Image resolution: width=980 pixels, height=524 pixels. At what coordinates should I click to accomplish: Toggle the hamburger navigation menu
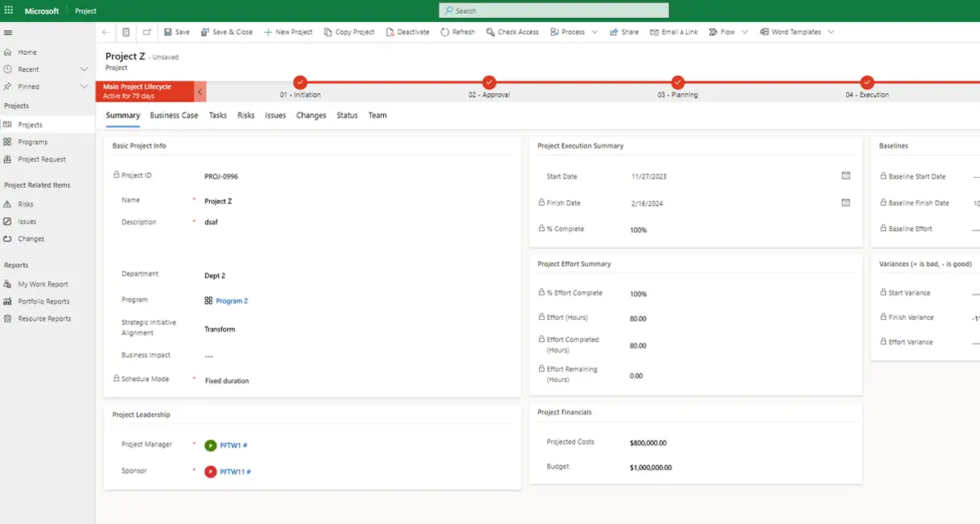coord(8,33)
